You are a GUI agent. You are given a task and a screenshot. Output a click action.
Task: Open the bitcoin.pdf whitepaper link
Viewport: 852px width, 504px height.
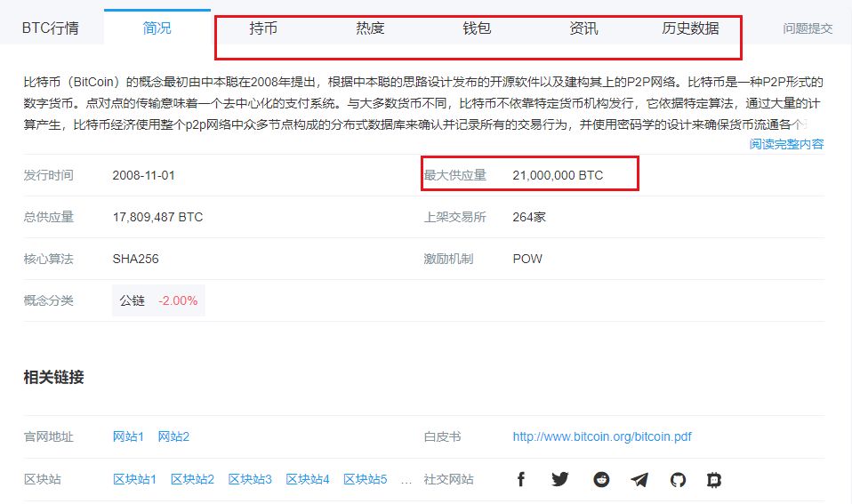(x=602, y=436)
